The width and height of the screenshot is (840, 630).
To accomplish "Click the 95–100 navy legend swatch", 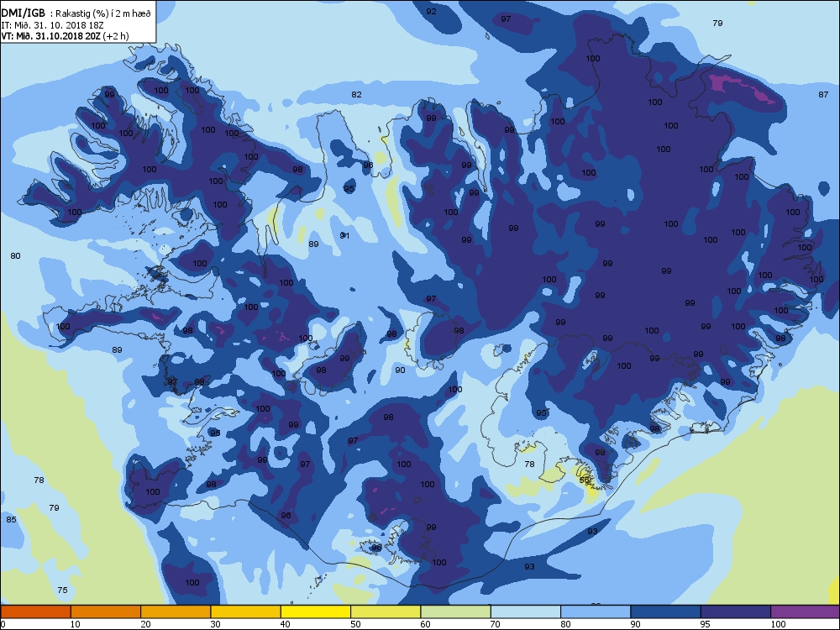I will pyautogui.click(x=736, y=612).
